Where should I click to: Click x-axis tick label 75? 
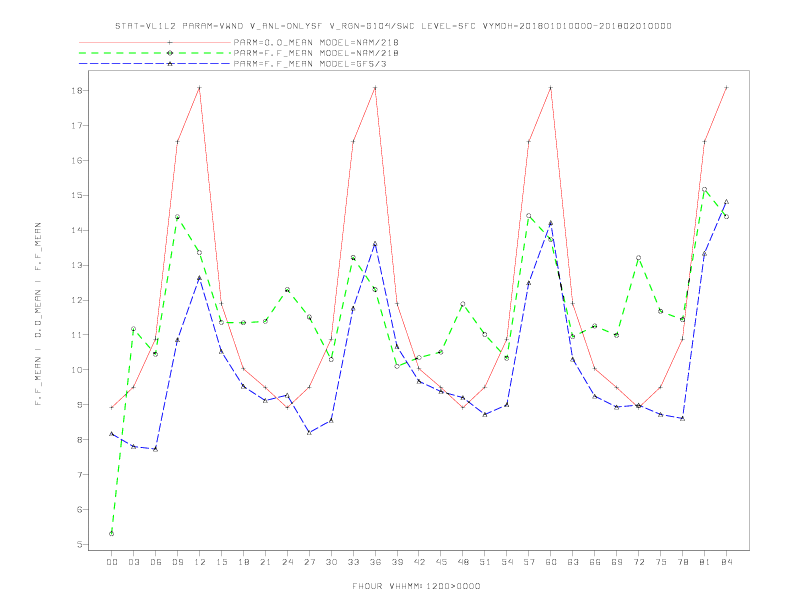coord(661,562)
